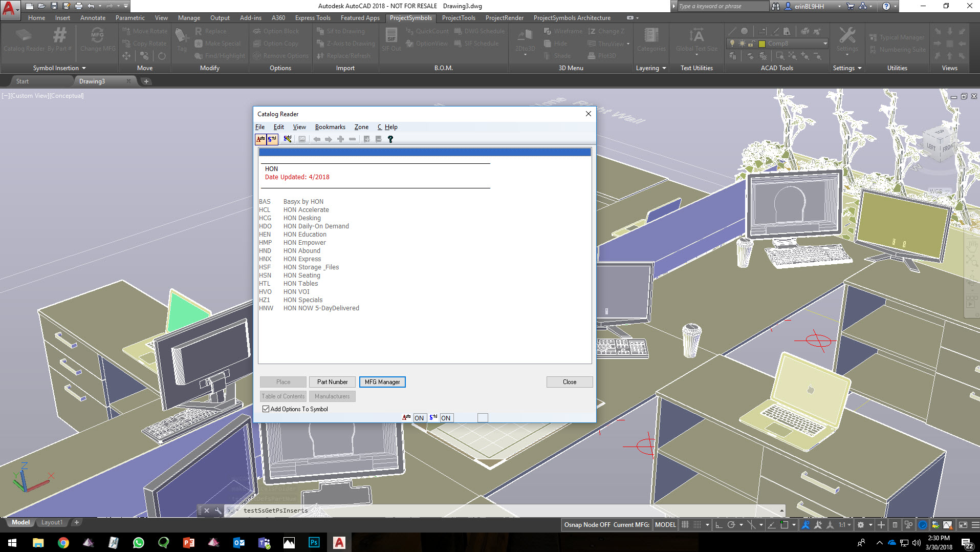The height and width of the screenshot is (552, 980).
Task: Click the SIF Out icon
Action: coord(391,35)
